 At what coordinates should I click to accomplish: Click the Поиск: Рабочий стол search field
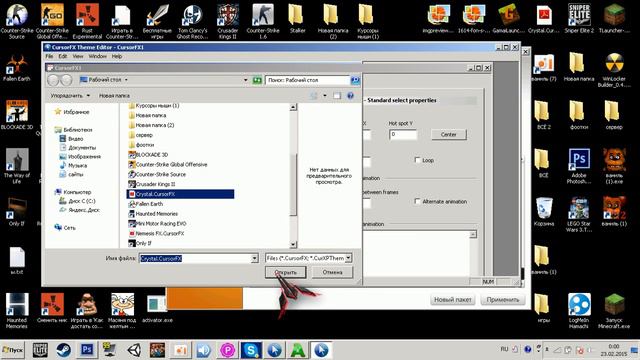(308, 80)
